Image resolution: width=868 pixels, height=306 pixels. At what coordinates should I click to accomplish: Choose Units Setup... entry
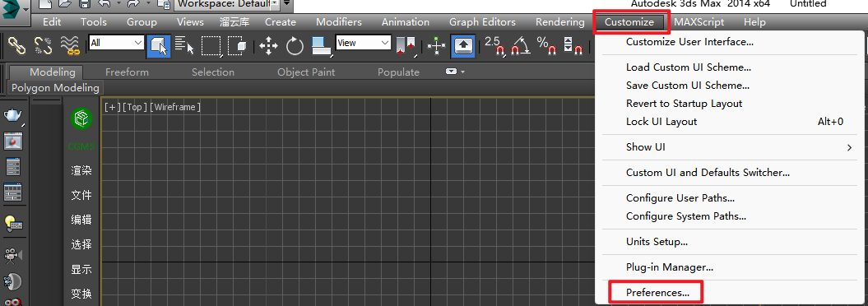pos(657,242)
